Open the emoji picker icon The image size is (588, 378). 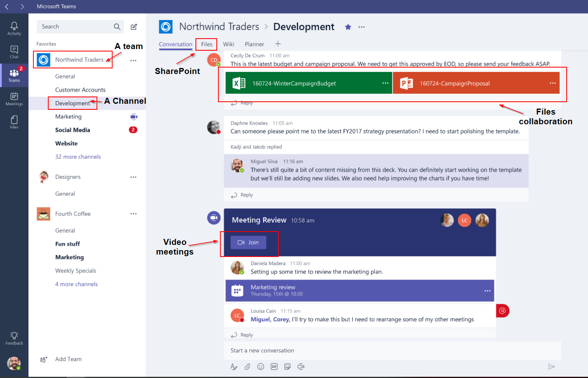(x=261, y=367)
